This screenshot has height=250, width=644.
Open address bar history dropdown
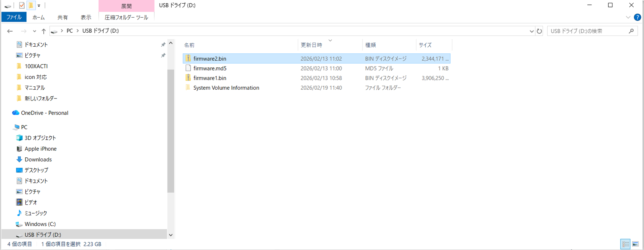pos(531,31)
